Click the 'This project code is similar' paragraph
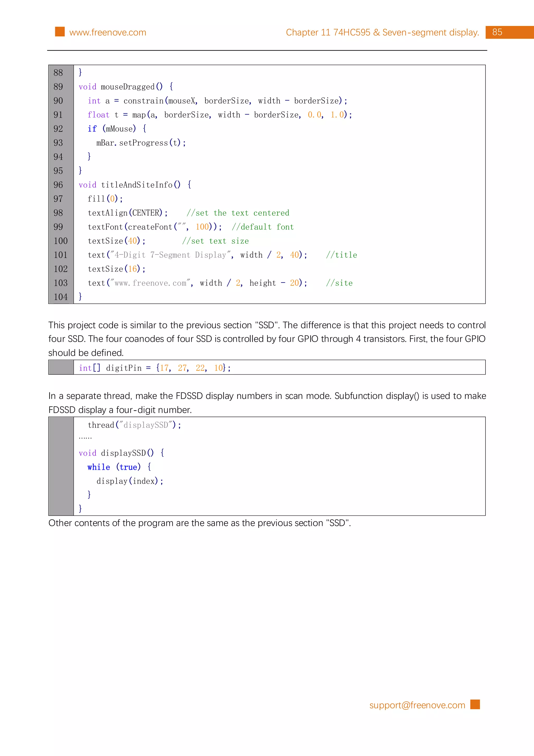Screen dimensions: 534x756 pyautogui.click(x=267, y=339)
